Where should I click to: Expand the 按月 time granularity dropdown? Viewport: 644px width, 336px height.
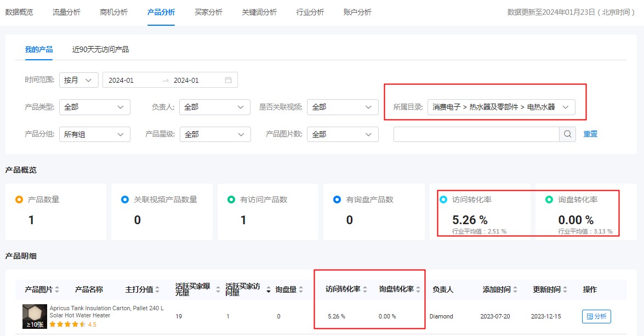78,79
